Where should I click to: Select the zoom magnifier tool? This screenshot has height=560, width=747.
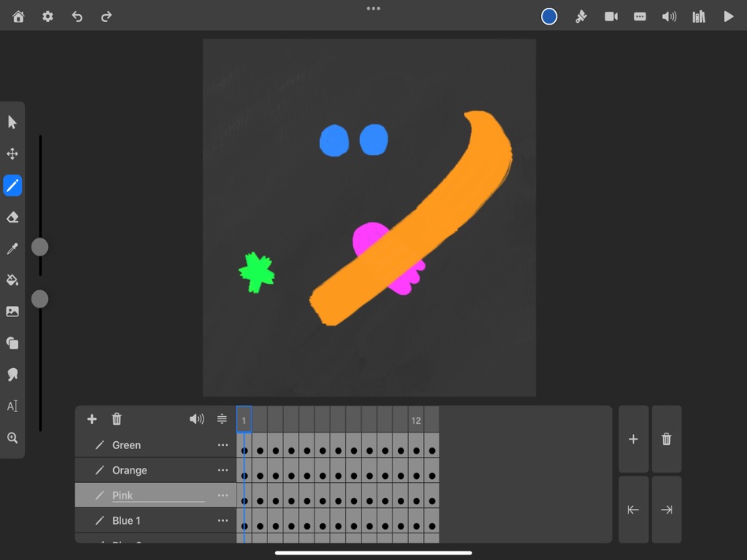(x=13, y=437)
